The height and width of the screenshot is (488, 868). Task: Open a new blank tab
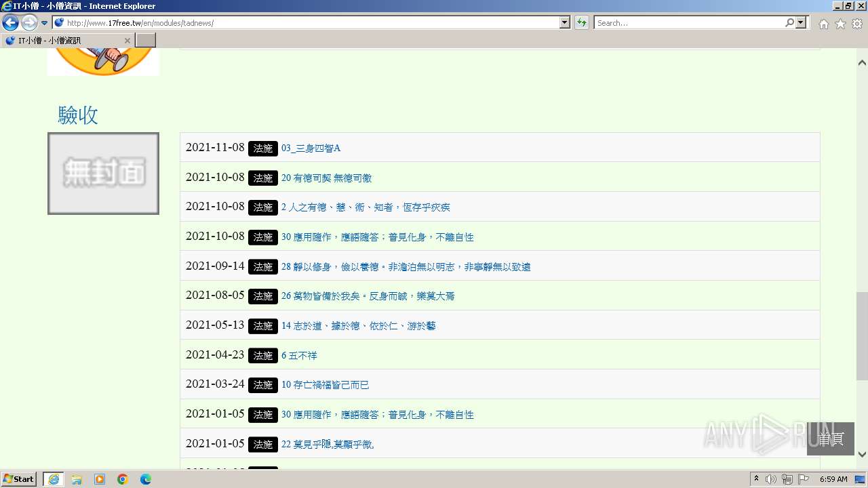pyautogui.click(x=146, y=40)
